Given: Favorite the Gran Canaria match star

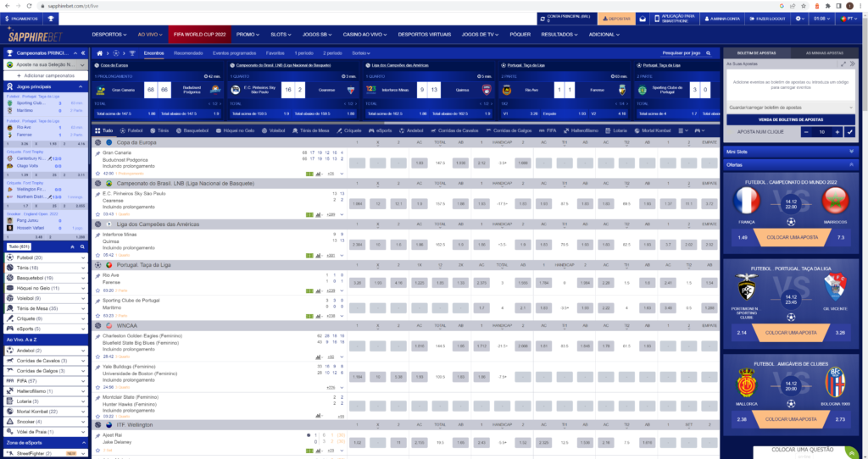Looking at the screenshot, I should (98, 173).
